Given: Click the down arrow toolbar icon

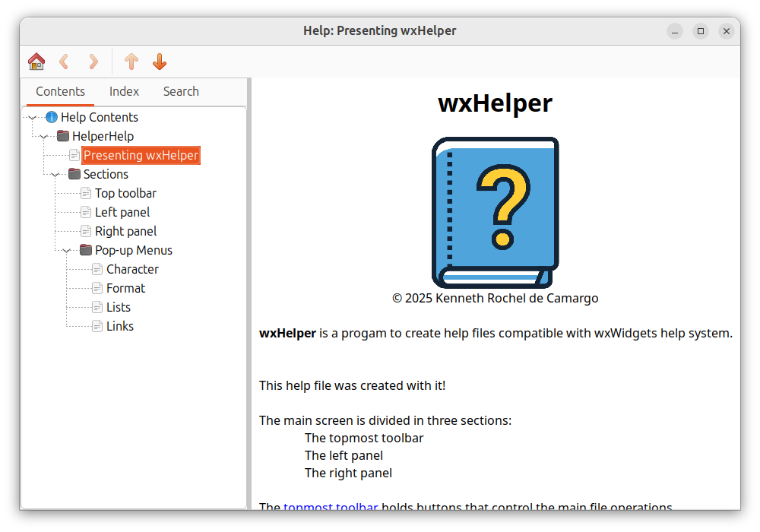Looking at the screenshot, I should click(x=160, y=62).
